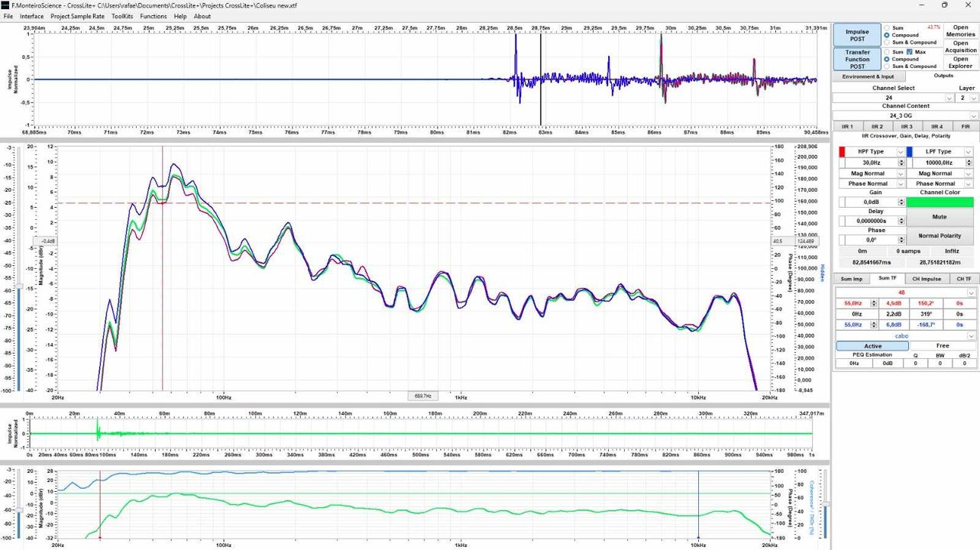Toggle the Max checkbox
The width and height of the screenshot is (980, 550).
(910, 52)
